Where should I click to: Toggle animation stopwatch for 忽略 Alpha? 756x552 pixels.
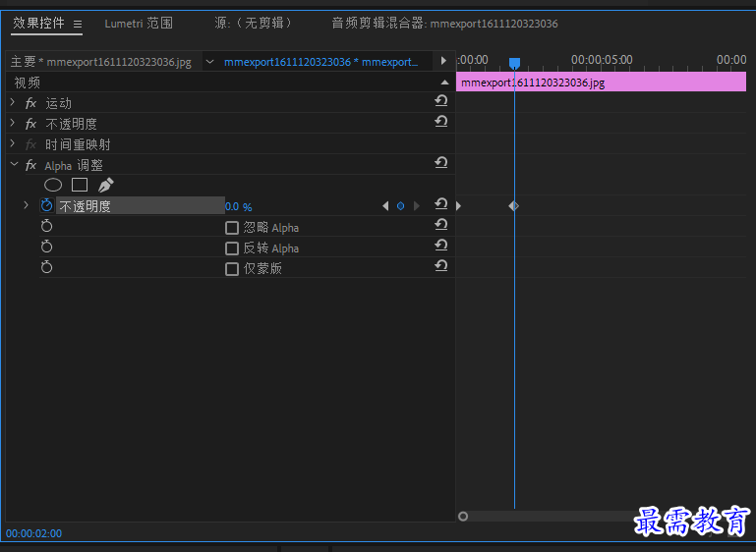pos(47,226)
